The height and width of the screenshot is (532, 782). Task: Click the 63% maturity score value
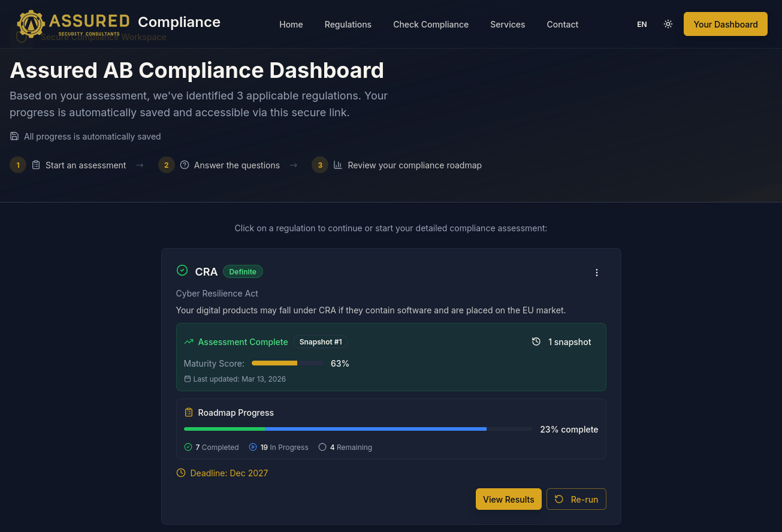coord(340,363)
